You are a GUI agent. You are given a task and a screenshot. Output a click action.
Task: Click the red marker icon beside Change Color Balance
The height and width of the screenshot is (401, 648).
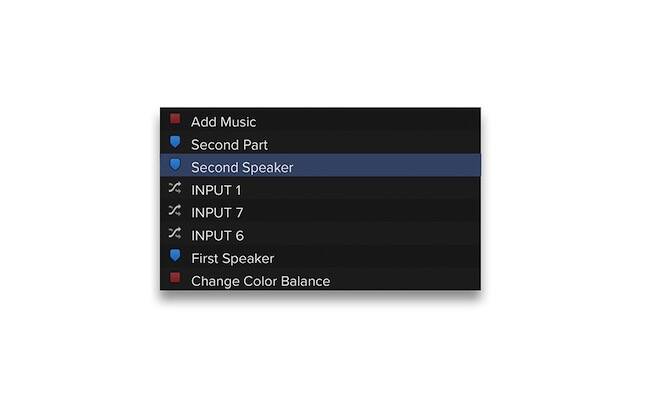coord(175,277)
